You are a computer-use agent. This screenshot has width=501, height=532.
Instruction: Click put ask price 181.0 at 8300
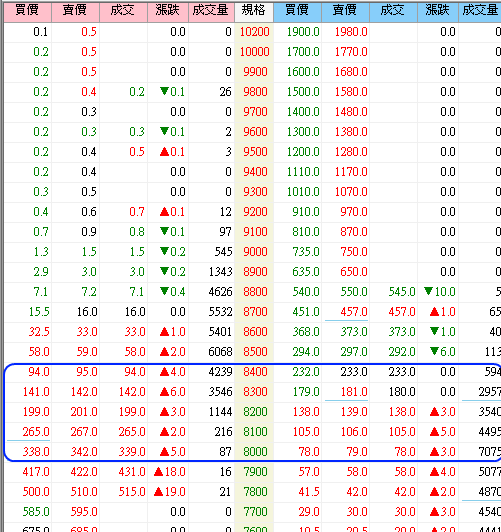coord(354,392)
